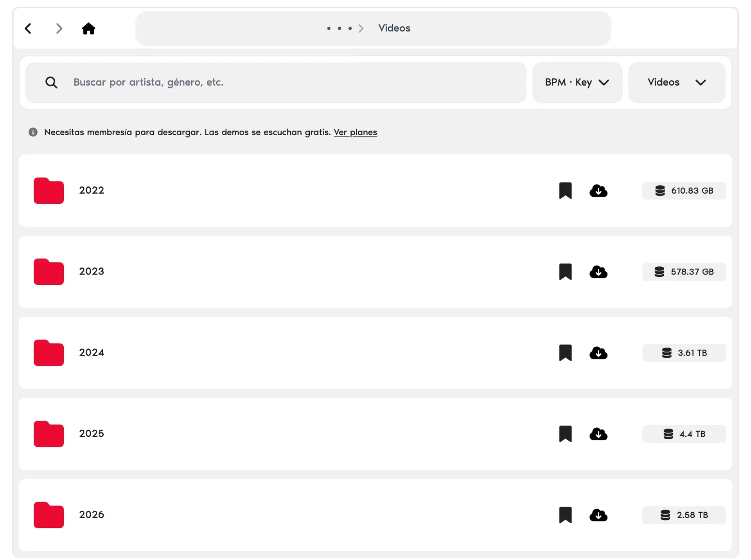Click the 4.4 TB size badge
The height and width of the screenshot is (560, 751).
684,434
